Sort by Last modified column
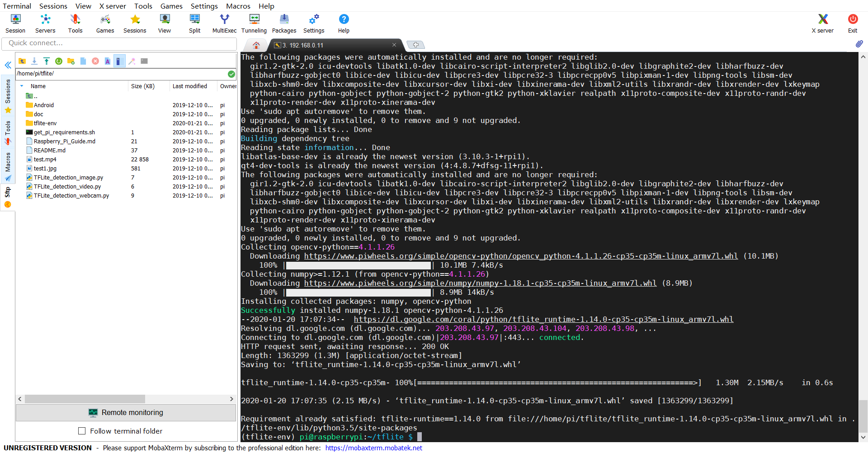The width and height of the screenshot is (868, 453). coord(190,86)
